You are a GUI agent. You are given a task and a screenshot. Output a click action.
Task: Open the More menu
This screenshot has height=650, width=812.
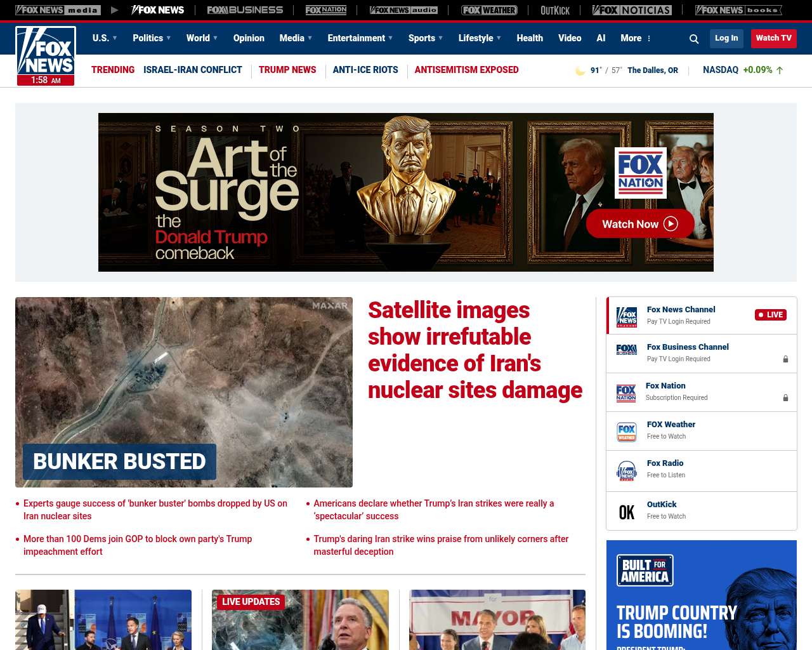click(x=636, y=38)
